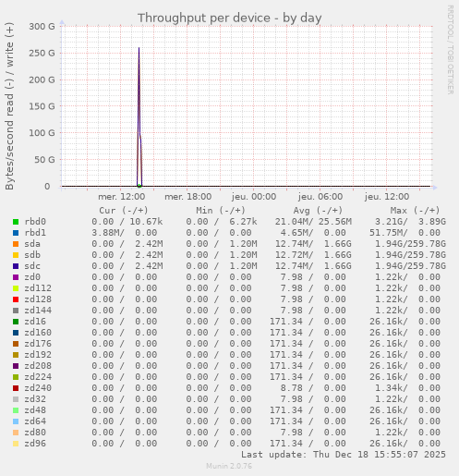Click the 'jeu. 12:00' x-axis label
The image size is (459, 476).
point(387,197)
